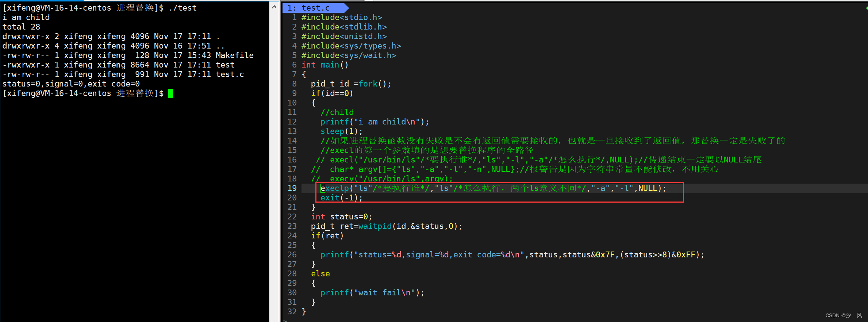Click 'NULL' argument on line 19
Screen dimensions: 868x322
tap(648, 188)
